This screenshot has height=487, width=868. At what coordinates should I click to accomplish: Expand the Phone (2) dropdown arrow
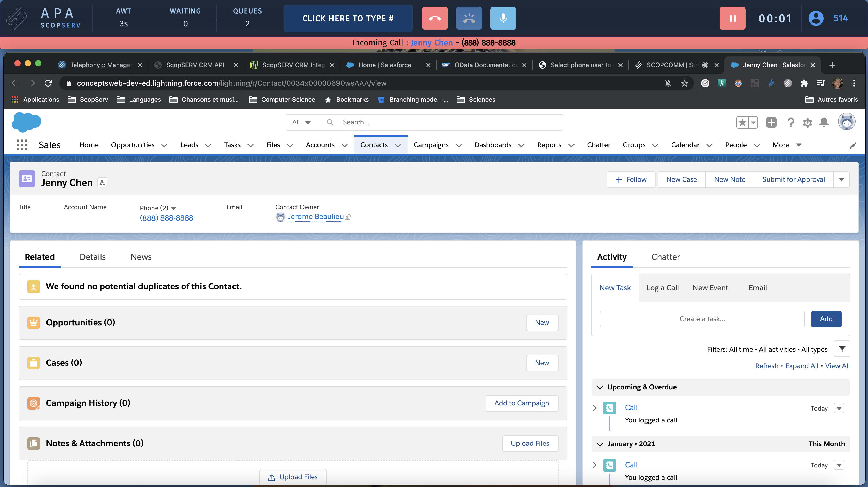[x=174, y=208]
